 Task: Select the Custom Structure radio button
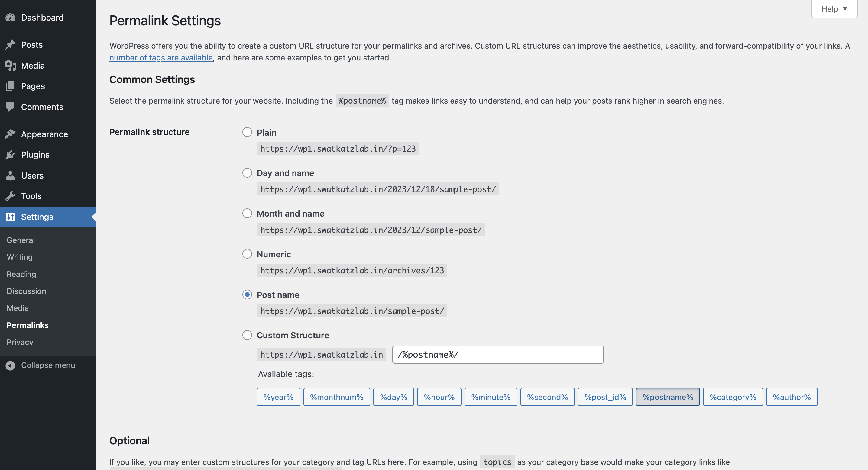coord(247,335)
